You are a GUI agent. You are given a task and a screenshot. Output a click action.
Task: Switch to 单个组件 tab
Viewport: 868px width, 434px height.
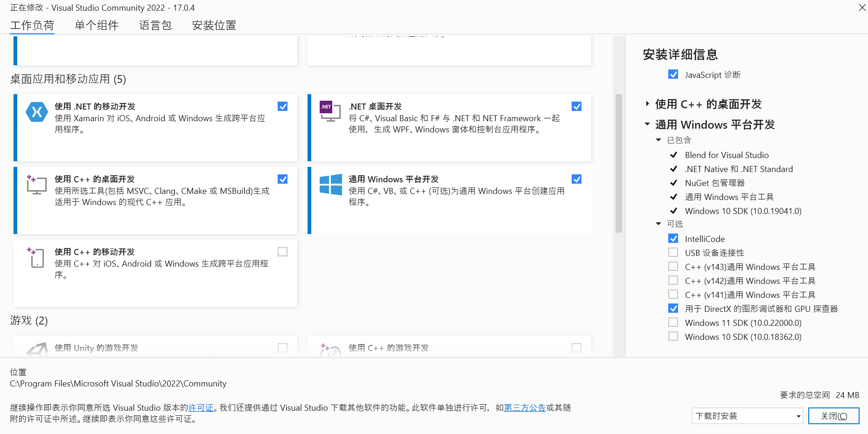tap(97, 25)
